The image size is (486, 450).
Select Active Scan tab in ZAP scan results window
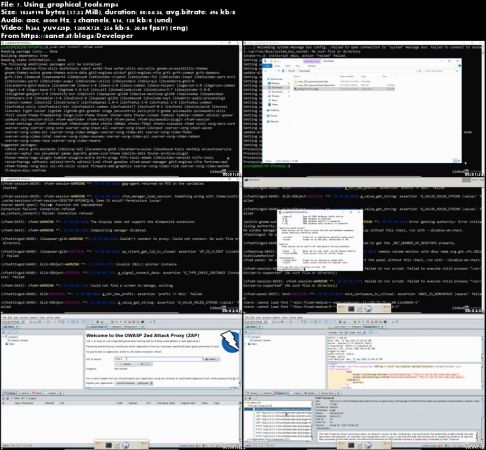tap(327, 393)
